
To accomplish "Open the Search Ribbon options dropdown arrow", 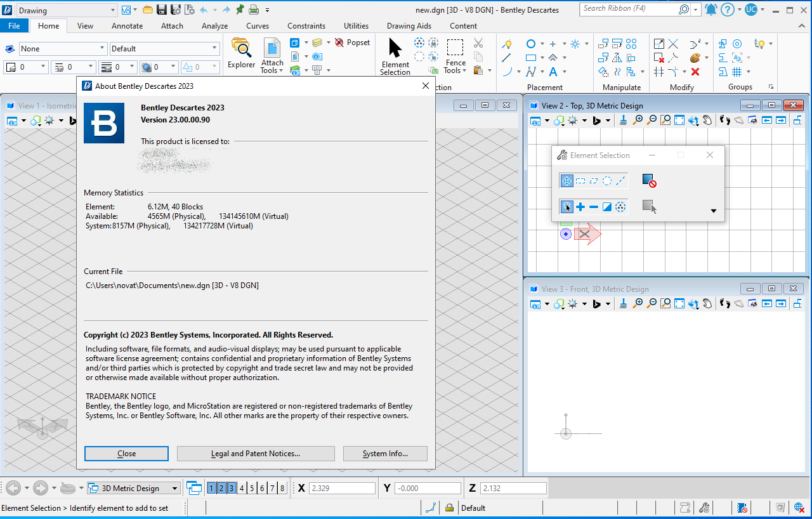I will [696, 10].
